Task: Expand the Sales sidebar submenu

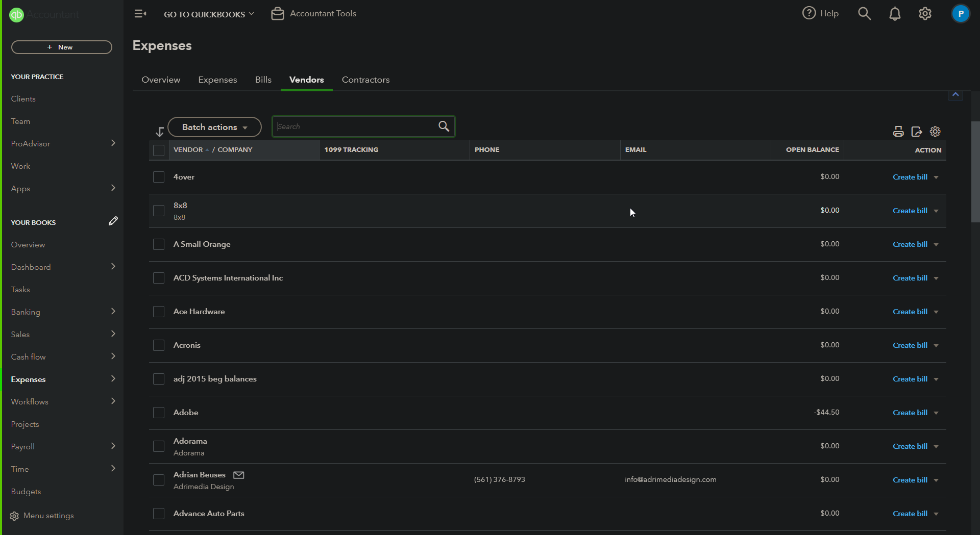Action: click(113, 334)
